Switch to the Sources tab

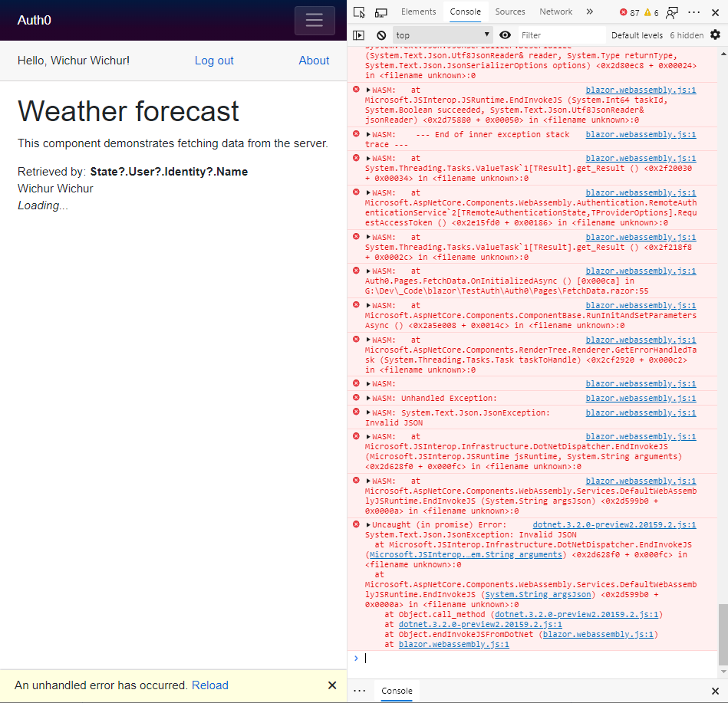(510, 11)
